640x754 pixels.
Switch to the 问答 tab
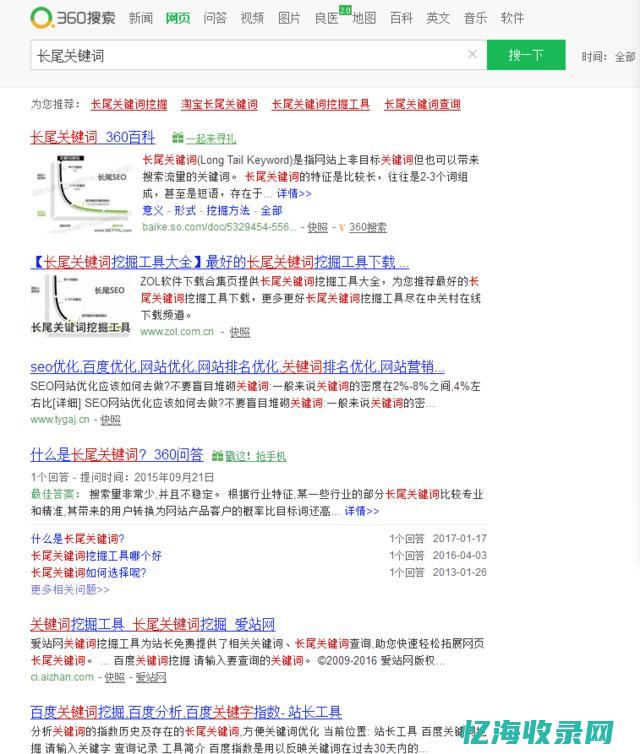tap(215, 18)
